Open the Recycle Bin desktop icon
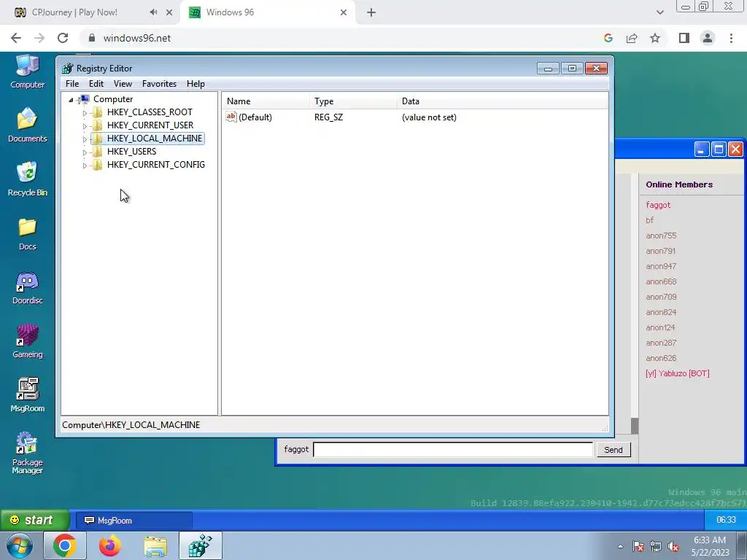 click(x=27, y=179)
